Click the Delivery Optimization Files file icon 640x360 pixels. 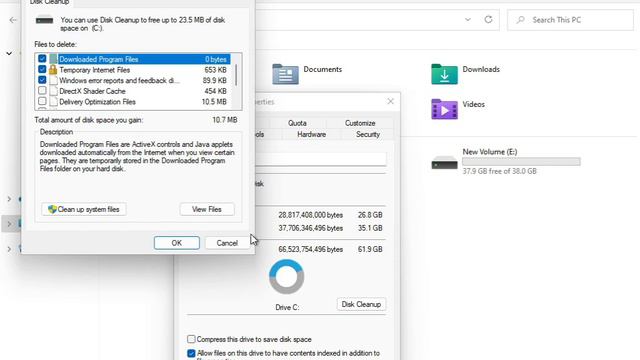pyautogui.click(x=53, y=102)
